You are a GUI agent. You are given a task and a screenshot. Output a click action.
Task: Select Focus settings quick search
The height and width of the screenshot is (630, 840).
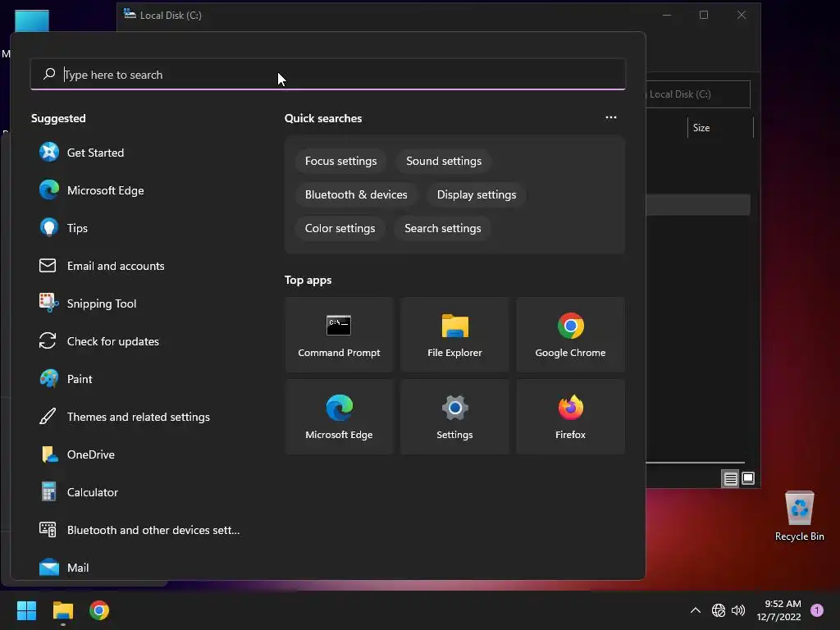pos(340,161)
